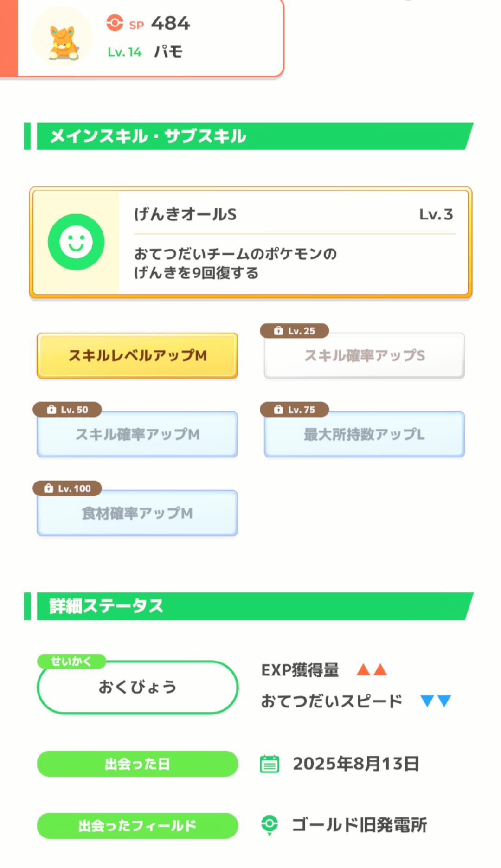
Task: Select the locked スキル確率アップM sub skill
Action: click(137, 435)
